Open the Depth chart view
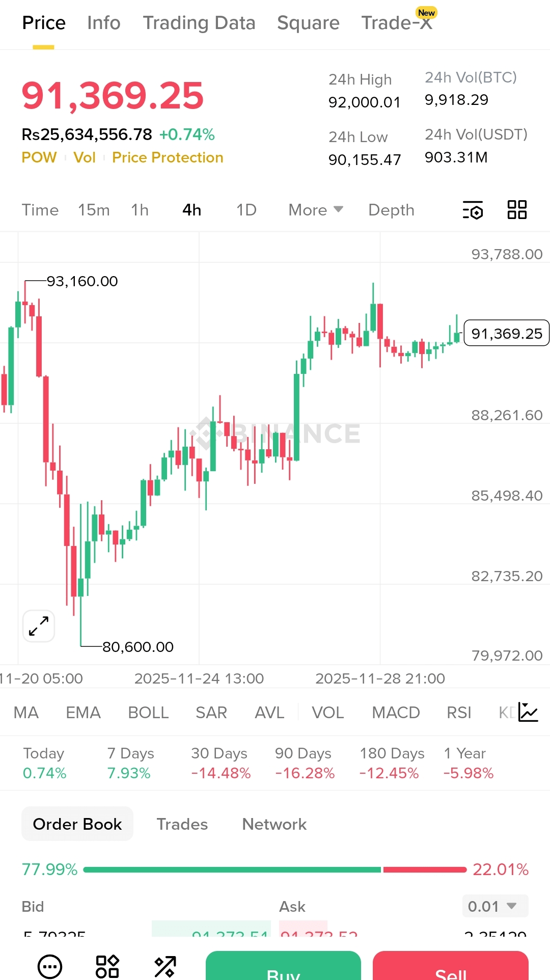550x980 pixels. [x=391, y=210]
